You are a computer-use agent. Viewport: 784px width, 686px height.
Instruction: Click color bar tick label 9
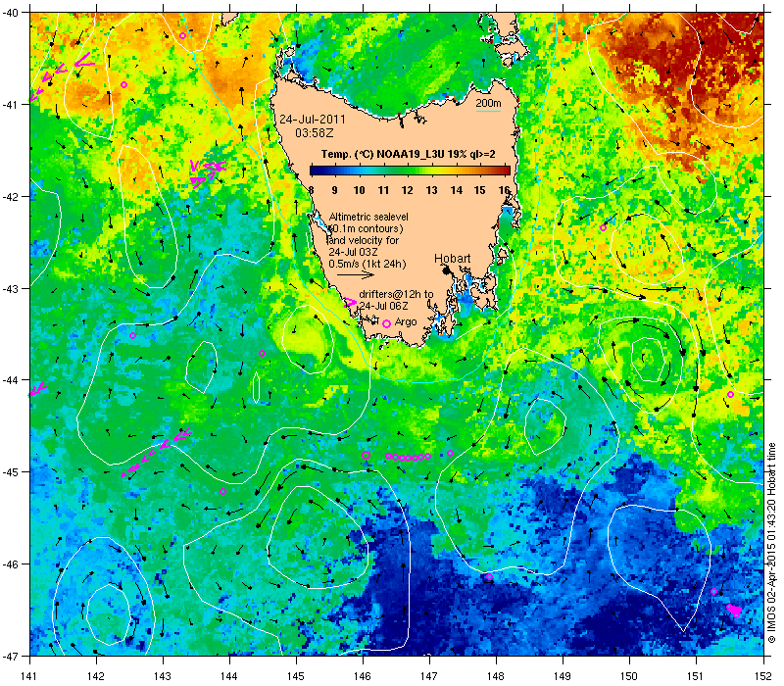334,190
